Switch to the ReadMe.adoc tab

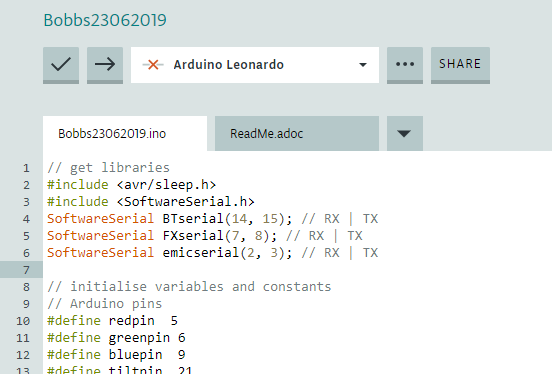[x=297, y=133]
